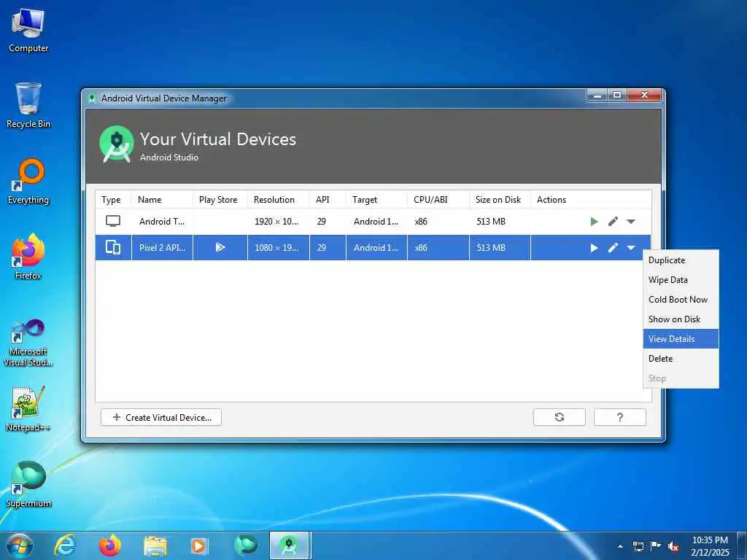Open the Supermium desktop shortcut

[x=28, y=484]
